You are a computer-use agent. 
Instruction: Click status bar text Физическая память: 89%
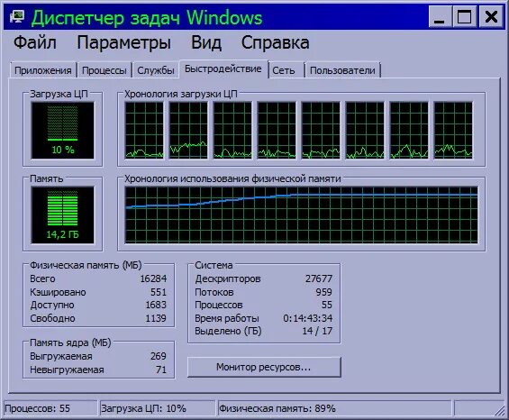(277, 408)
